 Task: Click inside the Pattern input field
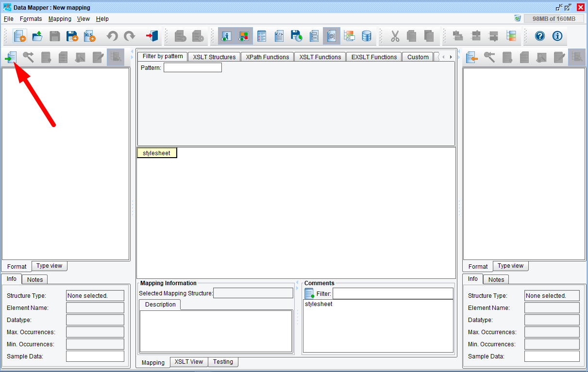(x=192, y=67)
